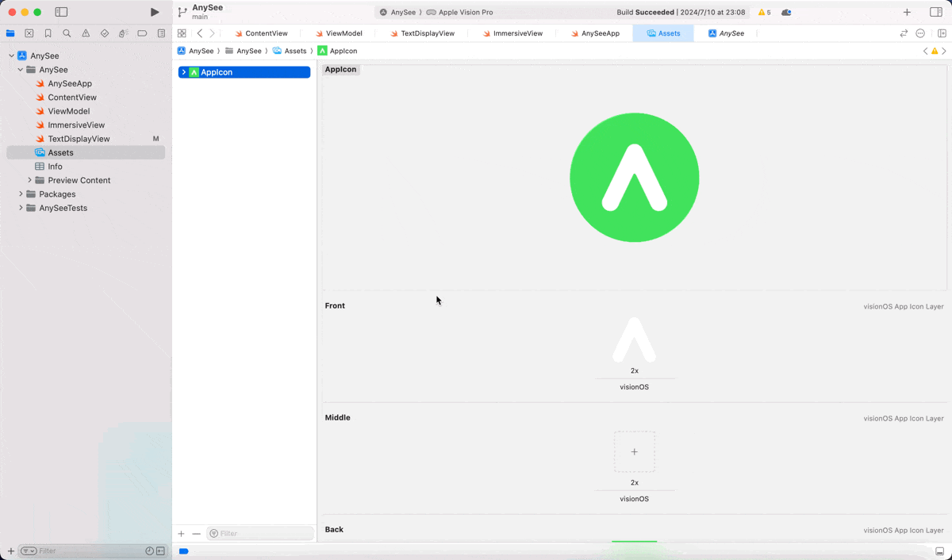Open the related items grid icon

[x=182, y=33]
